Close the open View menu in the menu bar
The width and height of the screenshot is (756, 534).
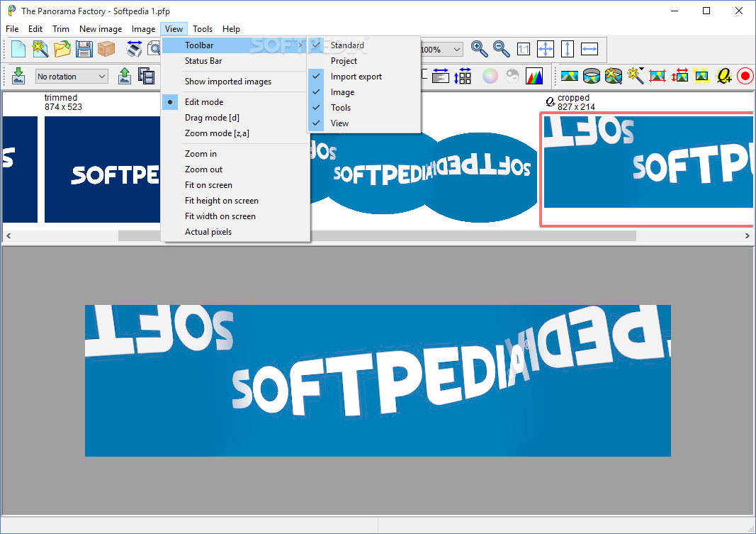pyautogui.click(x=174, y=29)
